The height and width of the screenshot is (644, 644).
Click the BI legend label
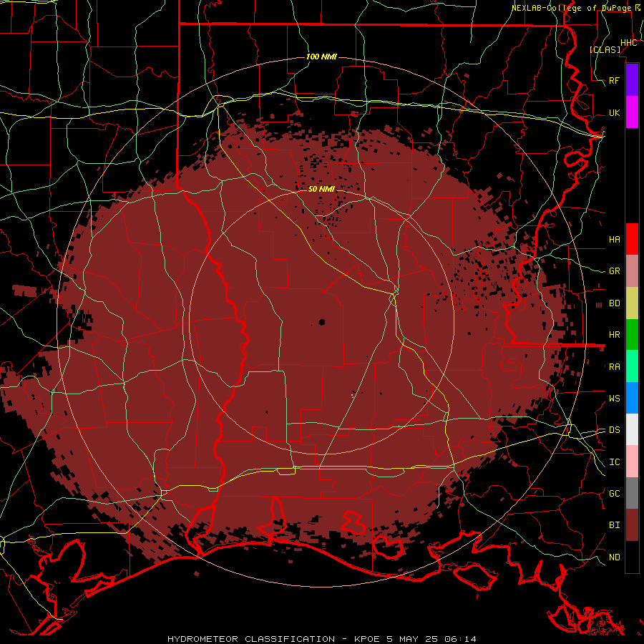615,525
